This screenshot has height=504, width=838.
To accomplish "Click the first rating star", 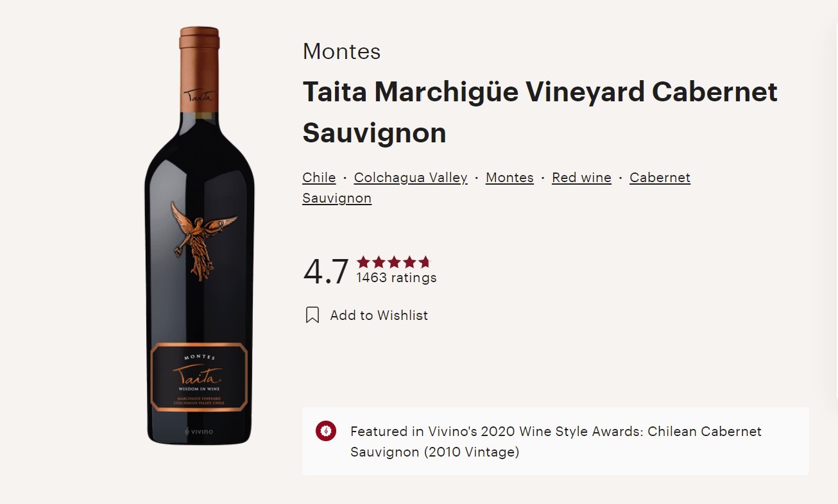I will 363,262.
